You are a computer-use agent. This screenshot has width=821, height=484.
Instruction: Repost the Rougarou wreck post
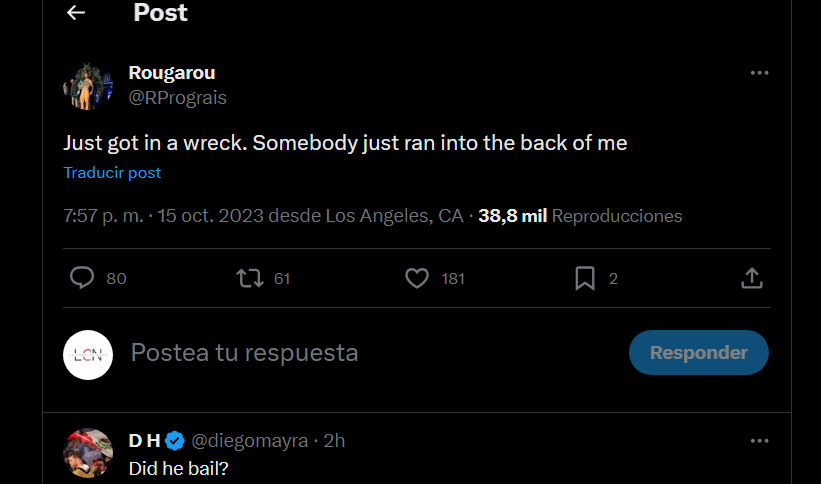(x=248, y=278)
